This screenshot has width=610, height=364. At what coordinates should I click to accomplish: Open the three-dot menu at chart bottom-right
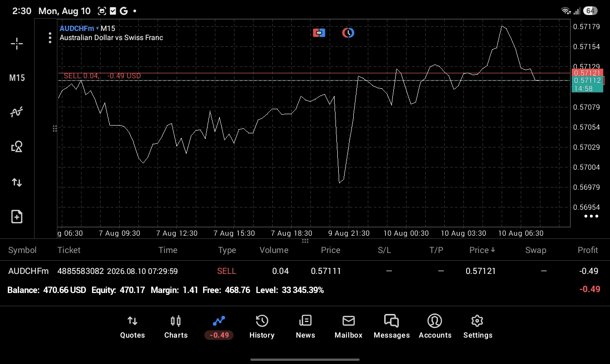[x=591, y=216]
